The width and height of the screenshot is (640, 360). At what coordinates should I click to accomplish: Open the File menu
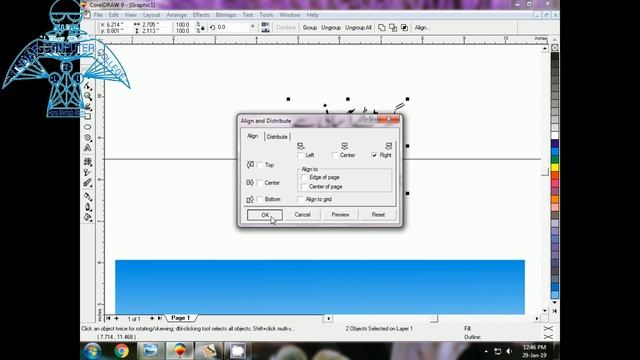point(98,15)
